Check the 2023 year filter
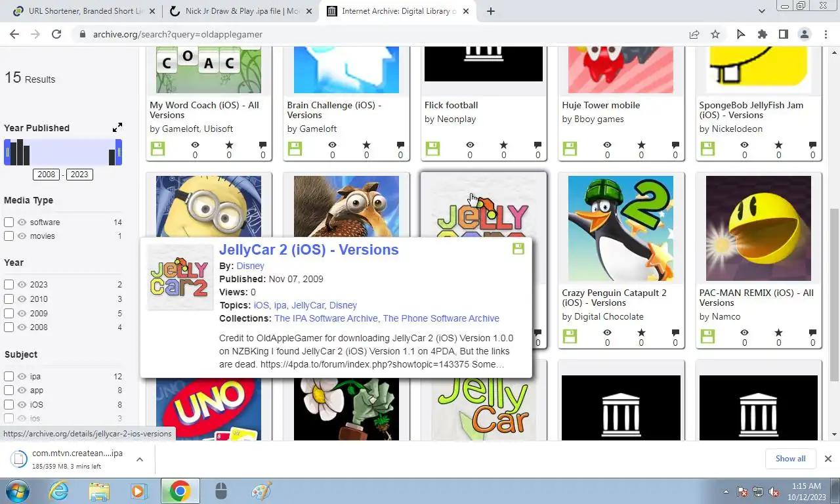 (x=9, y=284)
